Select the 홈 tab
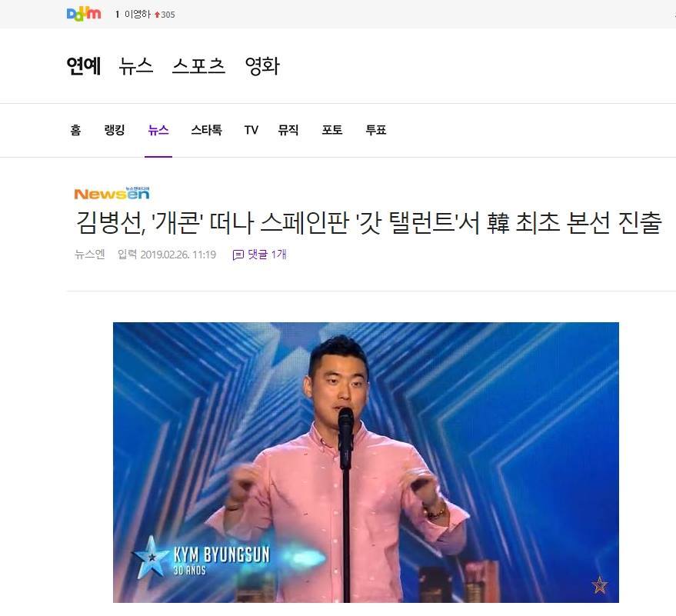The height and width of the screenshot is (616, 676). [x=75, y=130]
